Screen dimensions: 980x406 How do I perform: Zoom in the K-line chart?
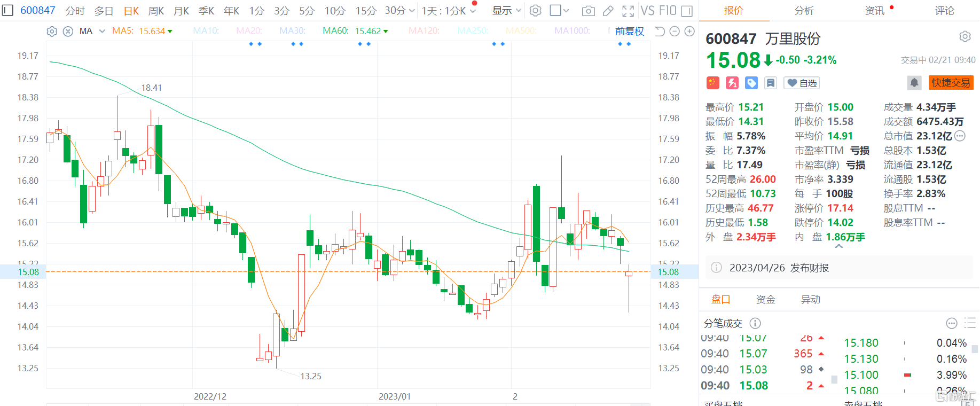pos(689,32)
